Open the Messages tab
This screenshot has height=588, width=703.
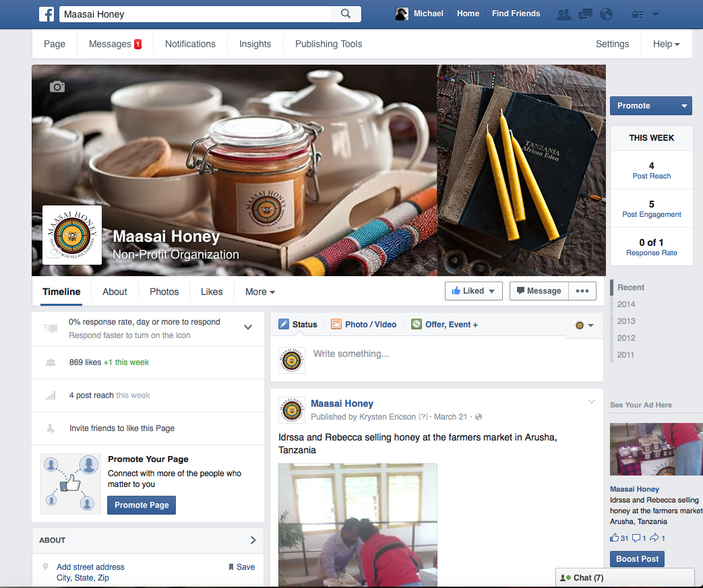coord(115,44)
